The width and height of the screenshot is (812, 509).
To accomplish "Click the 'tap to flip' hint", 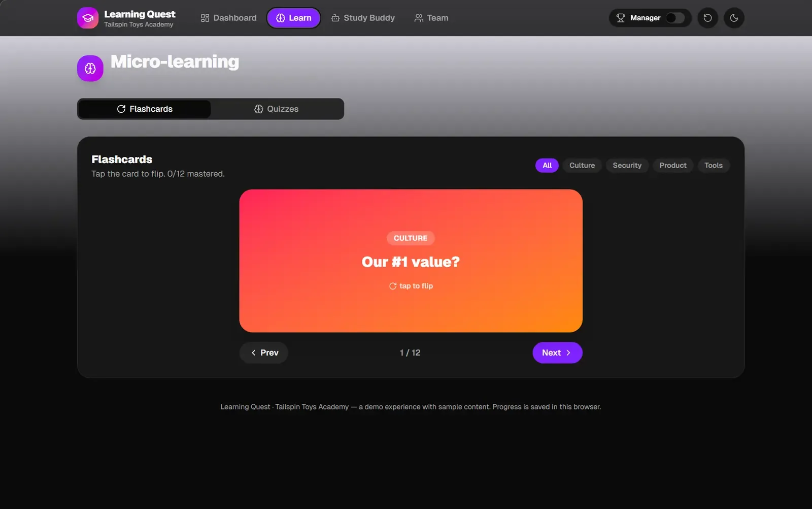I will click(x=411, y=286).
